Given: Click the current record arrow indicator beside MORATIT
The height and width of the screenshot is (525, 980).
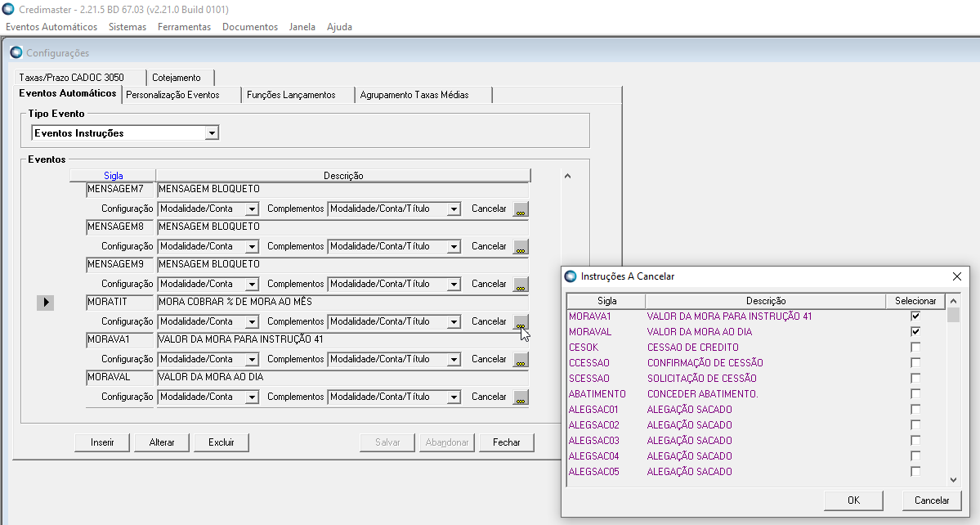Looking at the screenshot, I should 45,303.
